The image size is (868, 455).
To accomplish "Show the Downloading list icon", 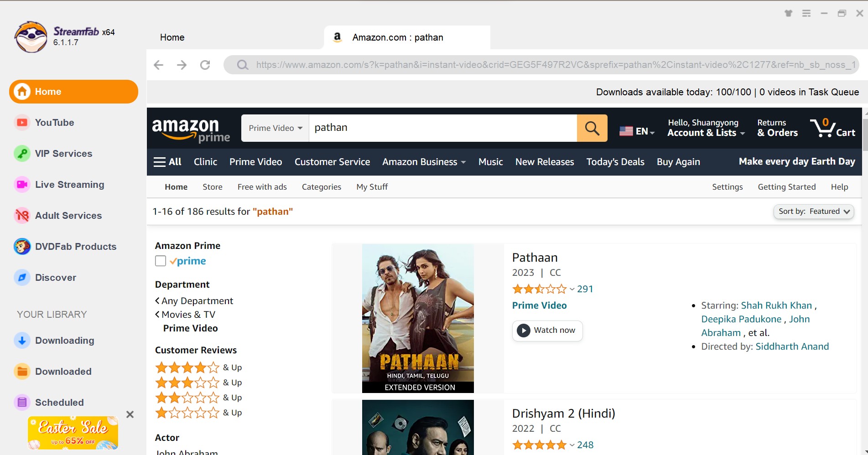I will pyautogui.click(x=22, y=340).
